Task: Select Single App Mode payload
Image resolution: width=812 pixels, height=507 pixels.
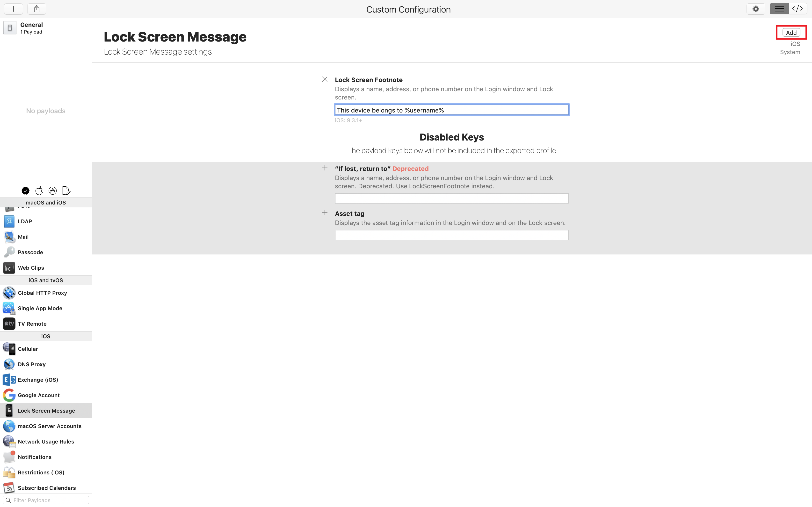Action: pyautogui.click(x=40, y=308)
